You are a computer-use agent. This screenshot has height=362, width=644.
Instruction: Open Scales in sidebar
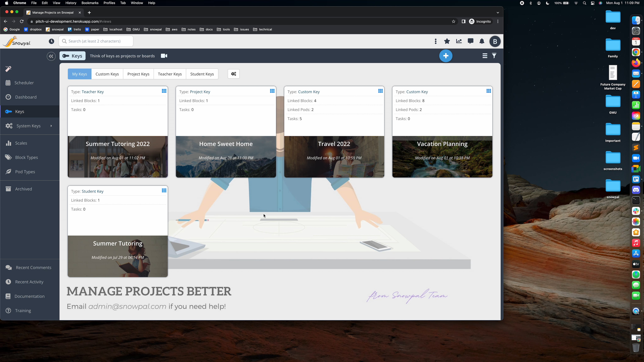click(30, 143)
